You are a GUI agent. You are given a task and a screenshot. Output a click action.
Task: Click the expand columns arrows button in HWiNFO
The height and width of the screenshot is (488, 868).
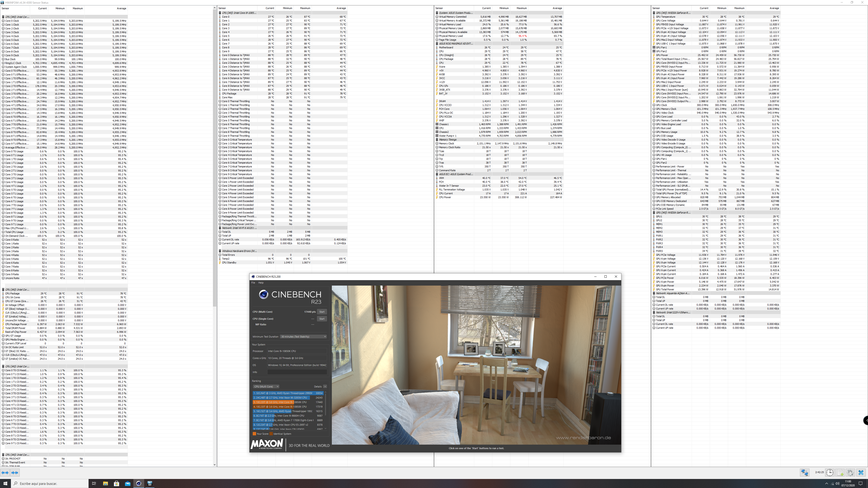5,472
